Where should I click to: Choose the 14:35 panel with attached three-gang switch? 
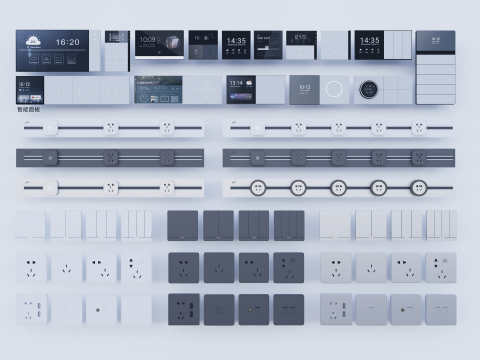click(x=383, y=45)
